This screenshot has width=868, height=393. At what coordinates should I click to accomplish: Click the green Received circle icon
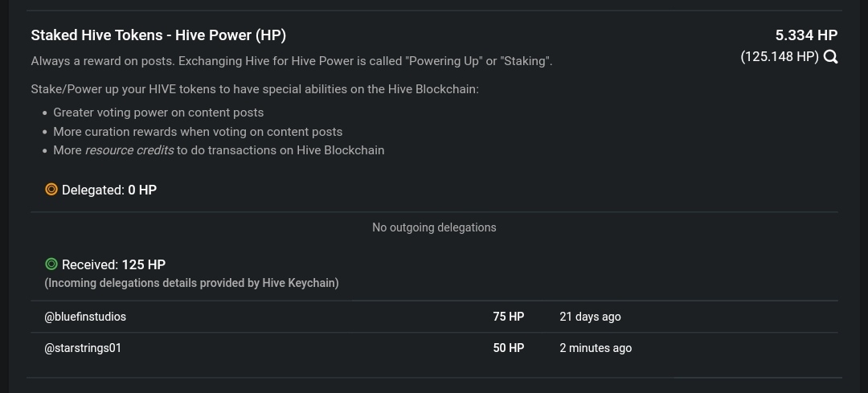pyautogui.click(x=51, y=264)
